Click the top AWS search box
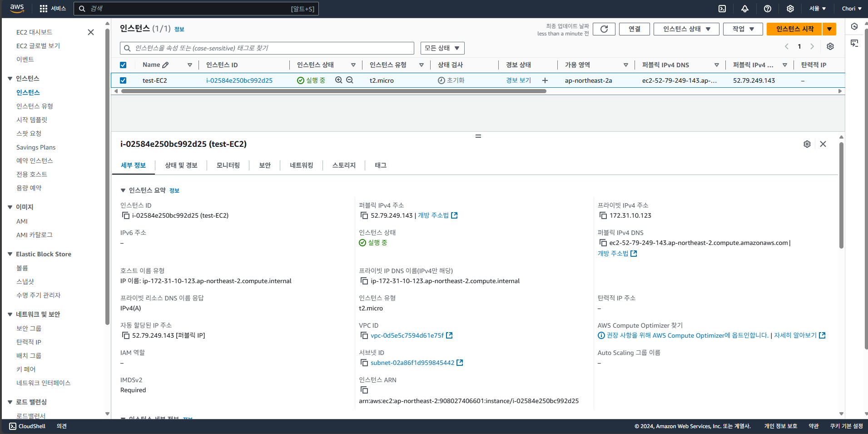The image size is (868, 434). point(196,9)
